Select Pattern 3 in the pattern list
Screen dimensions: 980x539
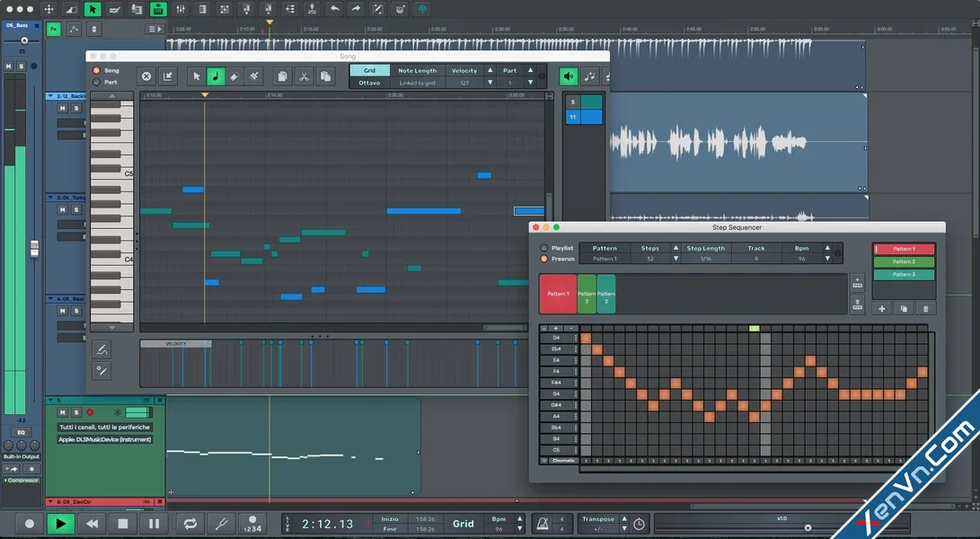click(904, 275)
